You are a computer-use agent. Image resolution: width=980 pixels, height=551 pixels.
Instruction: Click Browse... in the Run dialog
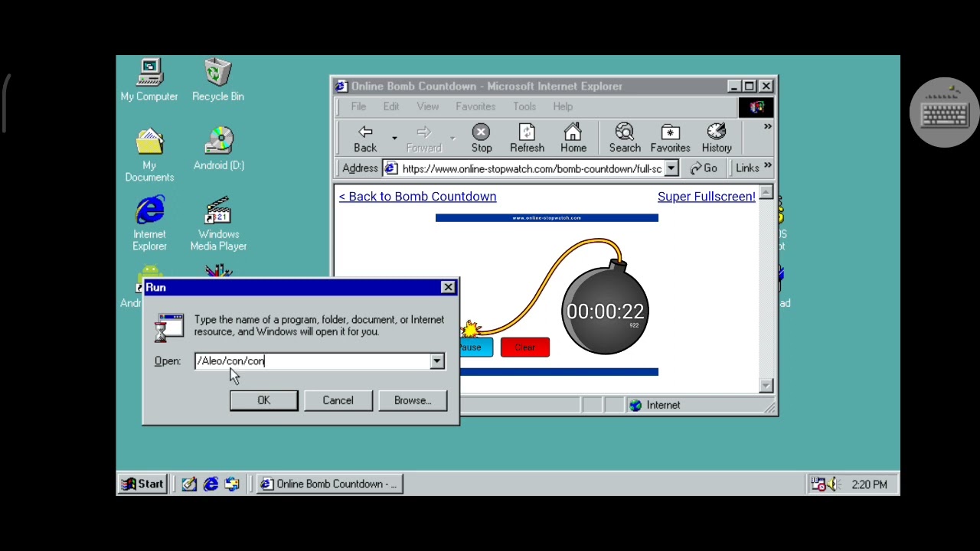(413, 400)
